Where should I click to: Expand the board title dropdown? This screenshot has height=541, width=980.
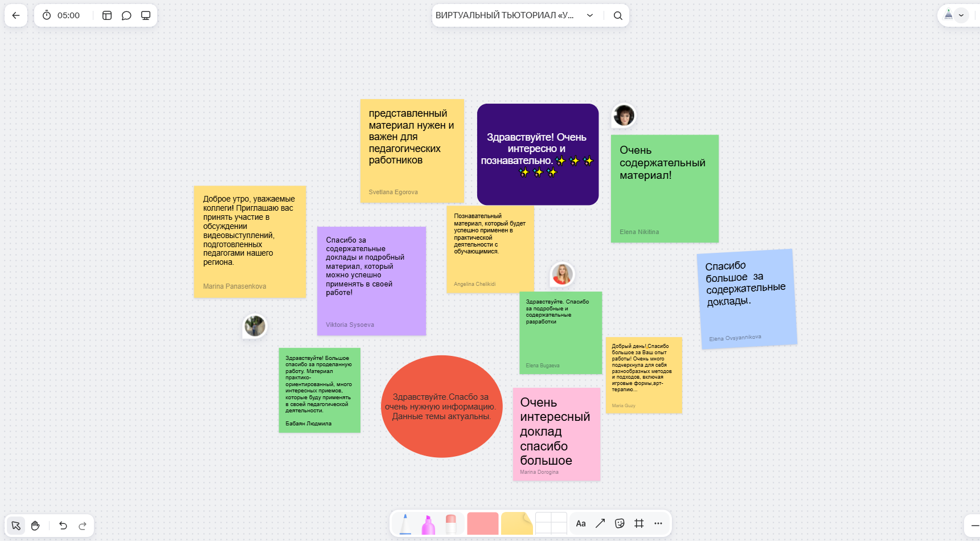coord(590,15)
